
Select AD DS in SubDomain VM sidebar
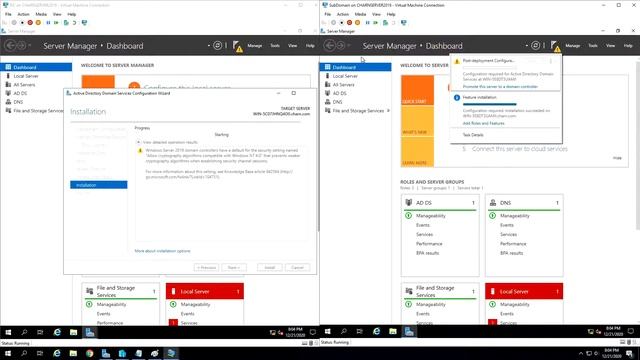coord(339,93)
